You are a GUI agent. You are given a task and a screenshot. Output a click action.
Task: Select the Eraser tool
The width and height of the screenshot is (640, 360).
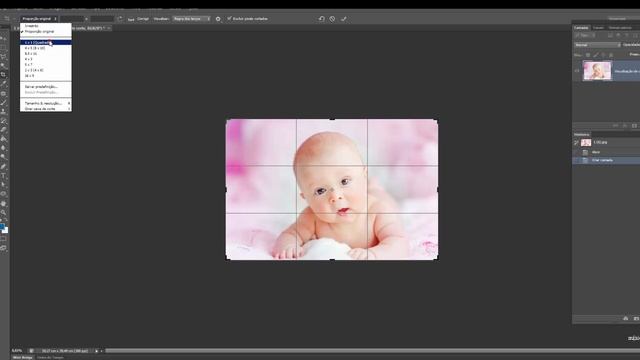coord(4,129)
